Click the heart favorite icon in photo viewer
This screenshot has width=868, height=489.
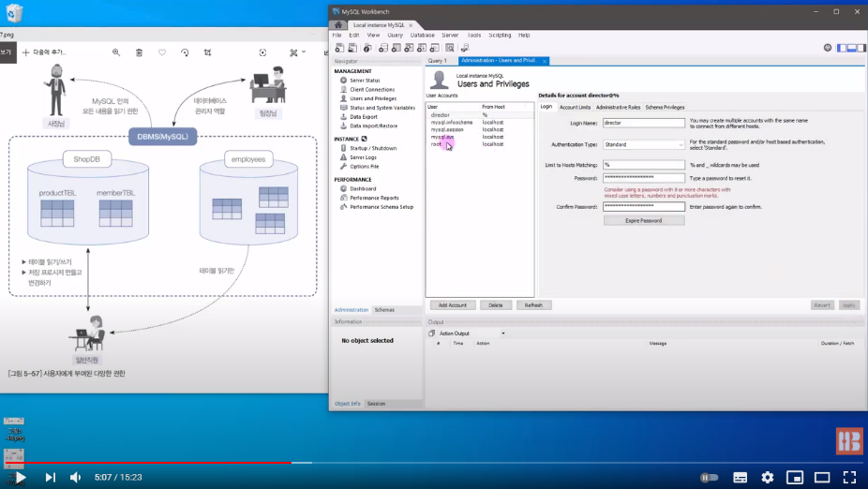(162, 52)
